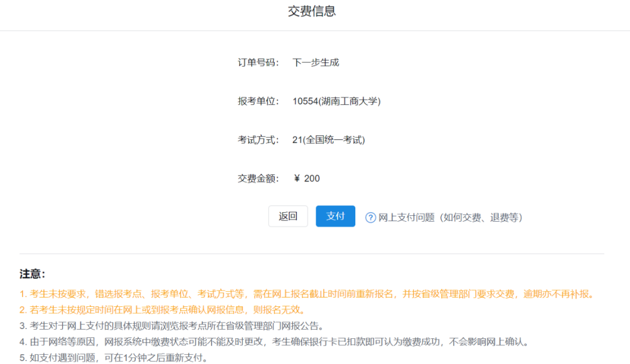Click the 交费信息 page title

[x=312, y=12]
